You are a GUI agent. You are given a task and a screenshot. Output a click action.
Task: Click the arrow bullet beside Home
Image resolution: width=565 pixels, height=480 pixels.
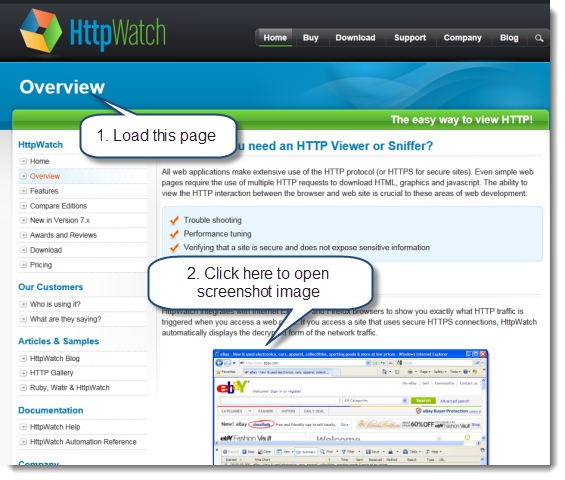(23, 161)
